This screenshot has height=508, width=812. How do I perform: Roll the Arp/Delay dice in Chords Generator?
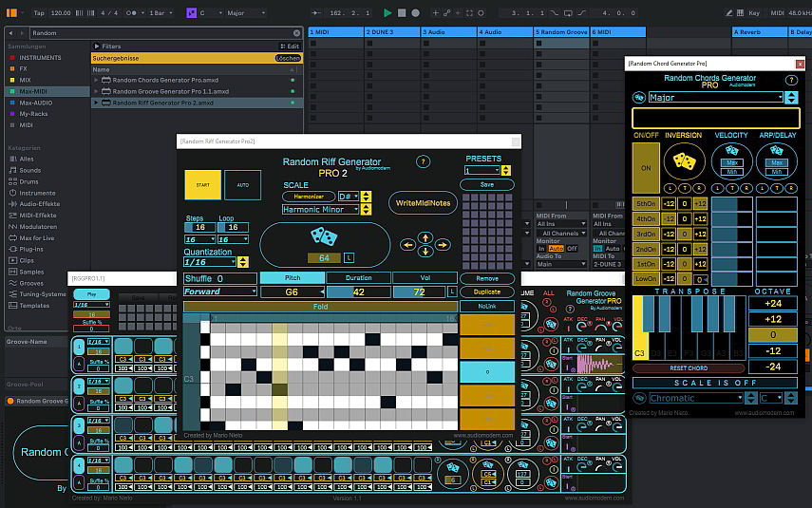click(776, 151)
